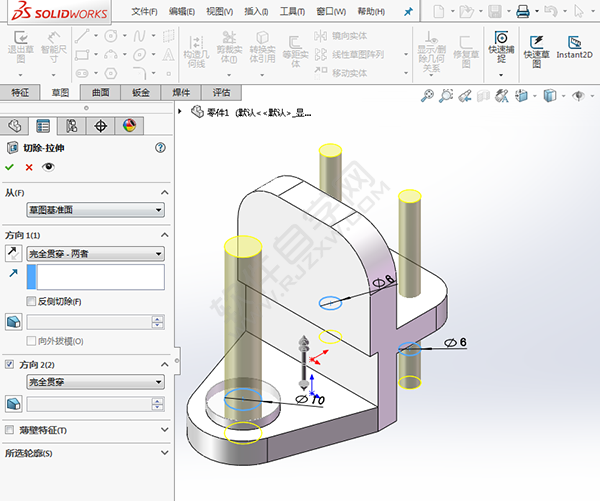Viewport: 600px width, 501px height.
Task: Select the Sketch Fillet tool
Action: [x=139, y=72]
